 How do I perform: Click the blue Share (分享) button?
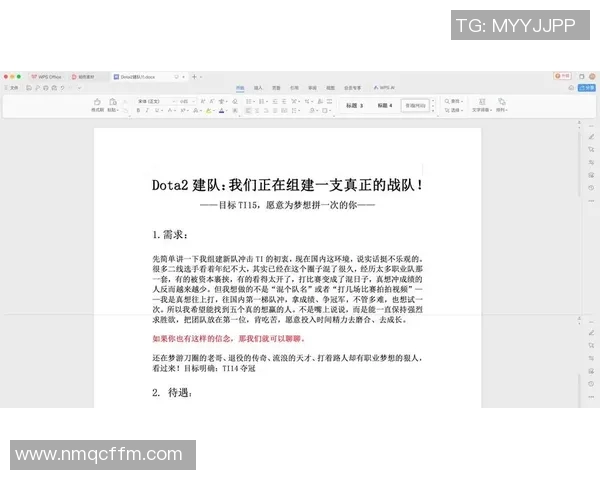587,88
